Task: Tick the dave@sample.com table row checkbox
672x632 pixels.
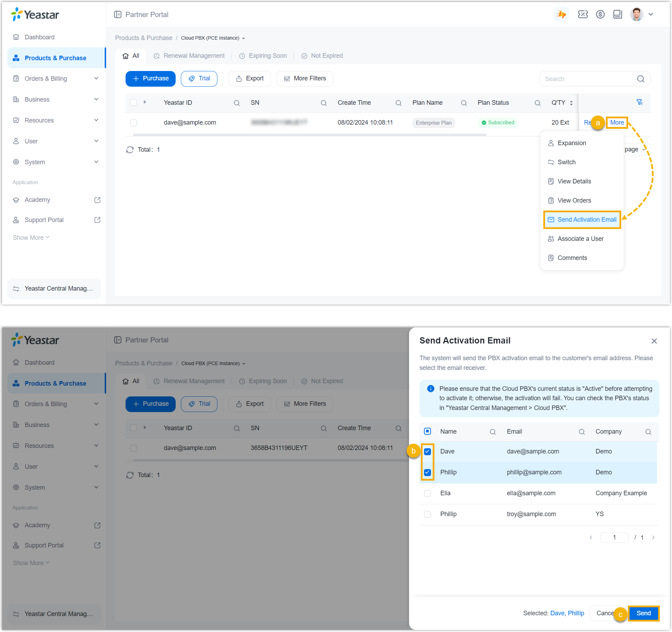Action: (x=134, y=123)
